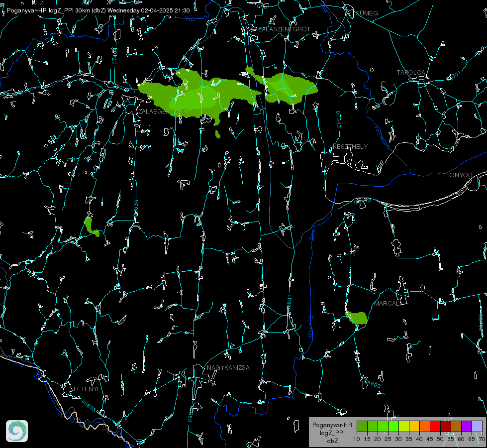
Task: Click the LETENYE town label
Action: click(x=87, y=389)
